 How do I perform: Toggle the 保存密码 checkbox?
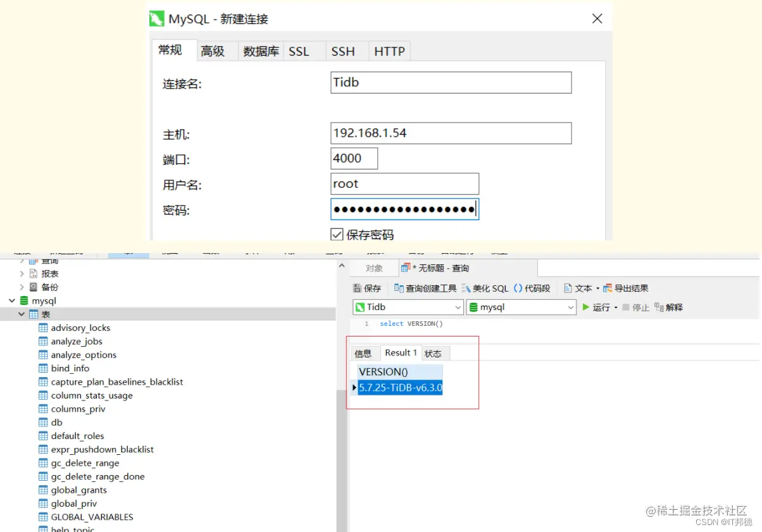(337, 234)
